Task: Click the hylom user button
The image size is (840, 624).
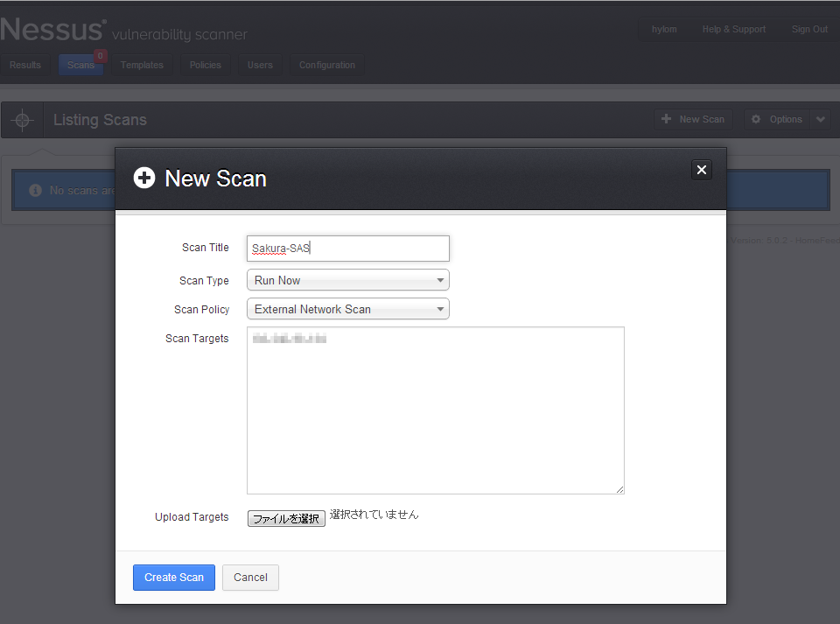Action: pyautogui.click(x=664, y=30)
